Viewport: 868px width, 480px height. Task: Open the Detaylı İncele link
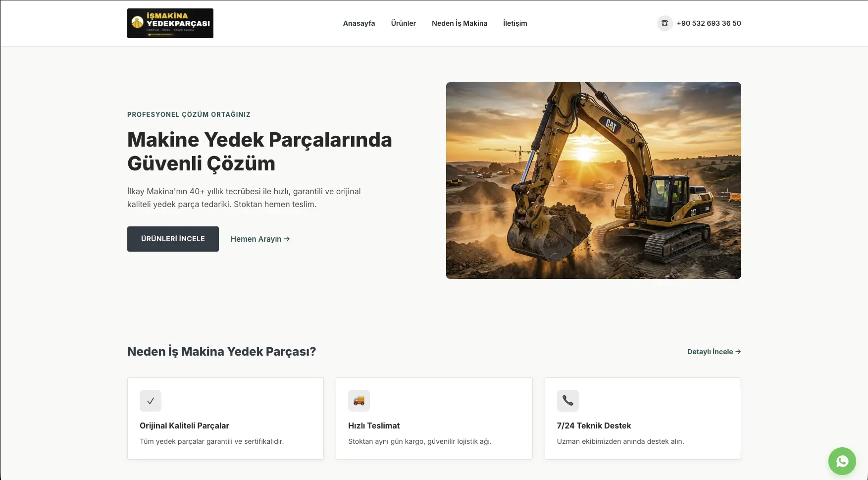714,352
